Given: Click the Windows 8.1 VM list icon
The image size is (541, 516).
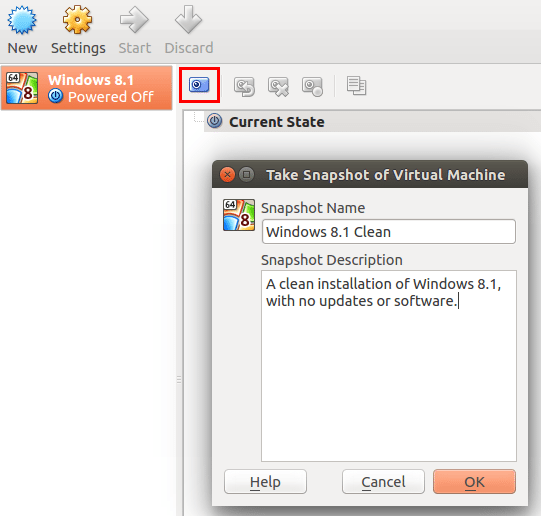Looking at the screenshot, I should point(22,88).
